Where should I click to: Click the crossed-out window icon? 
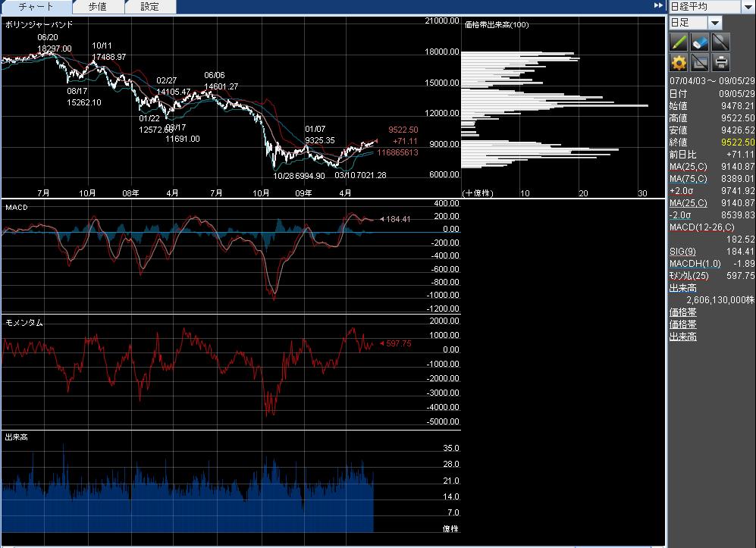point(700,62)
